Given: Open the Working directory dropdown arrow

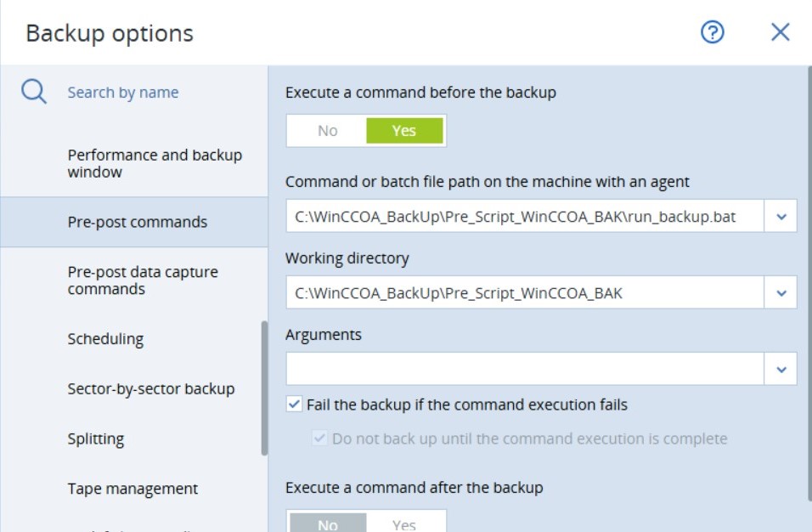Looking at the screenshot, I should [781, 293].
